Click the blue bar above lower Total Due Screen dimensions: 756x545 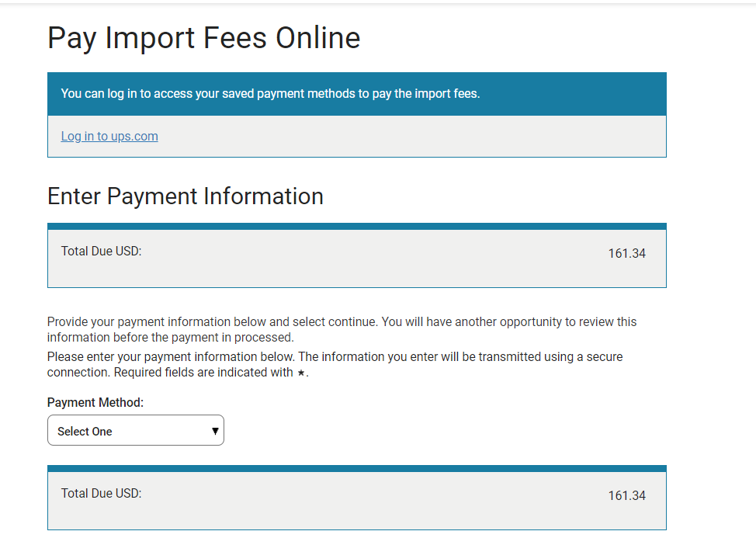point(356,469)
